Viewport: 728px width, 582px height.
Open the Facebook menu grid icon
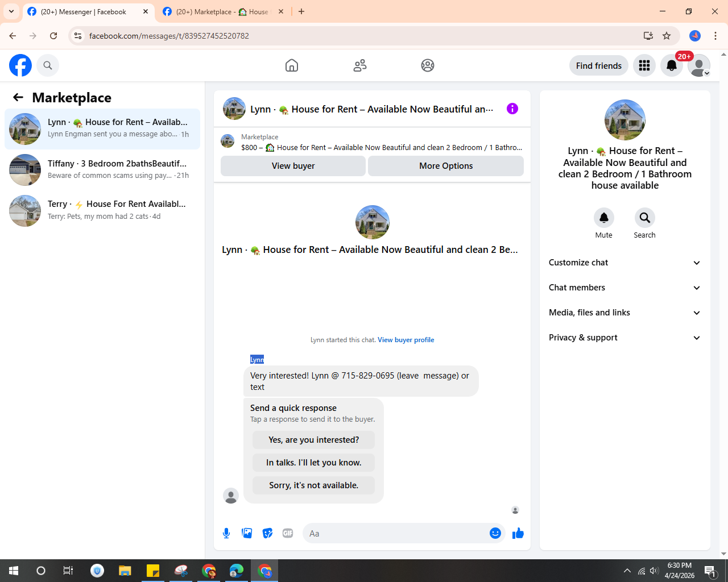click(x=644, y=65)
